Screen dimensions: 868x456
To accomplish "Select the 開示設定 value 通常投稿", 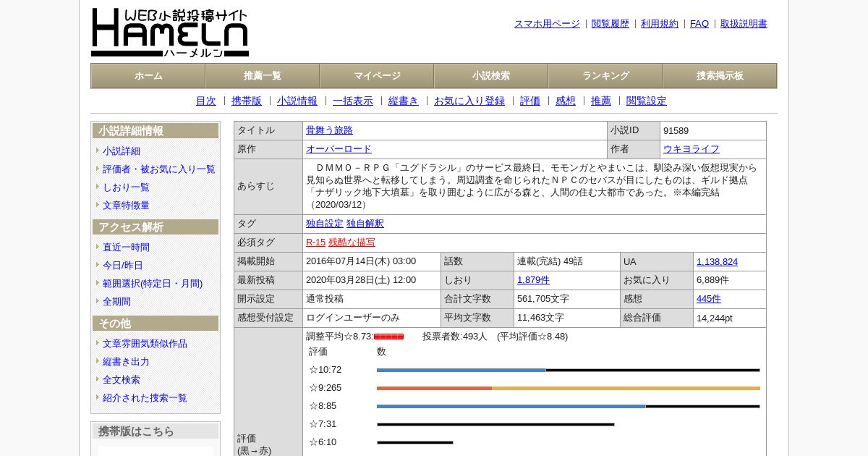I will (x=325, y=299).
